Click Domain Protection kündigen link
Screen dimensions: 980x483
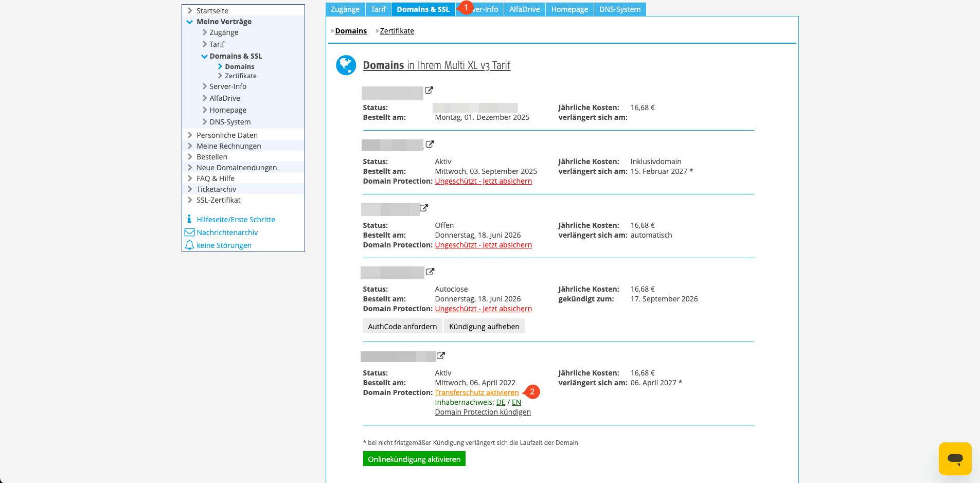coord(483,412)
